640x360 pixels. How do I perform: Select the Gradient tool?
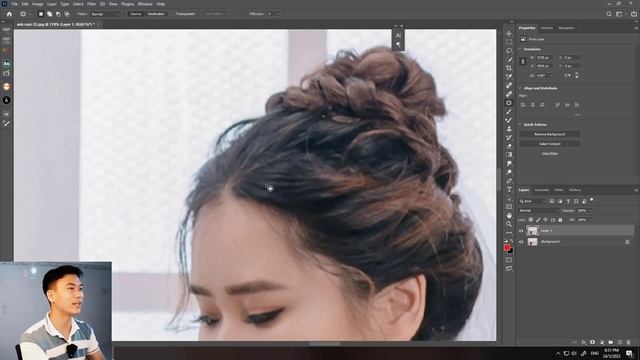coord(509,155)
